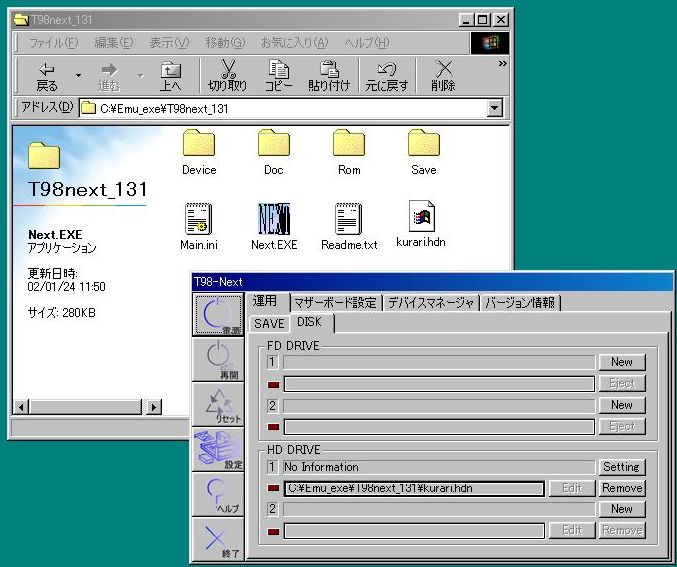Go up one folder with 上へ
This screenshot has width=677, height=567.
click(171, 76)
